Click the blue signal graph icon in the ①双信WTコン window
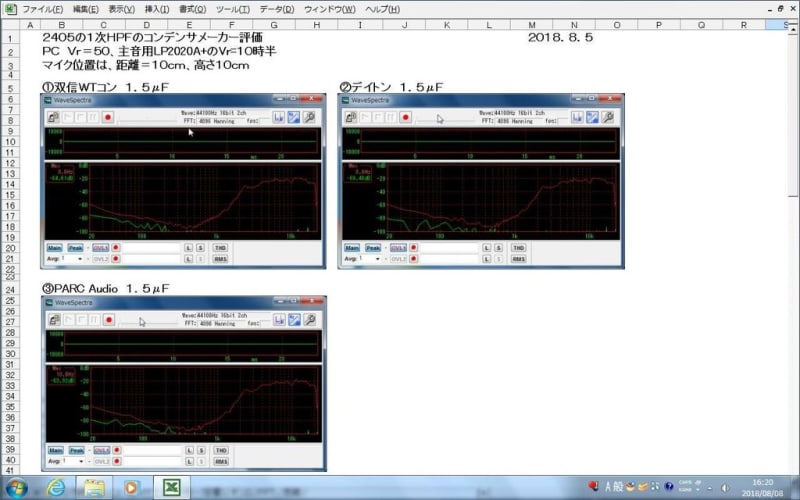The image size is (800, 500). 294,117
